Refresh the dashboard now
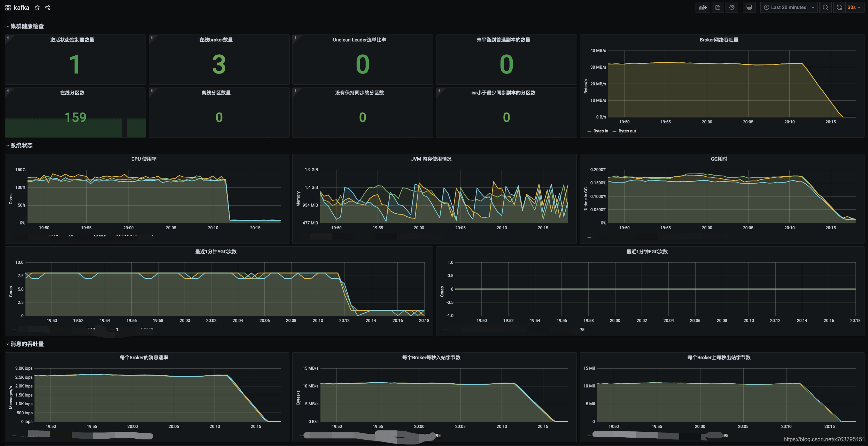Screen dimensions: 868x446 coord(839,7)
